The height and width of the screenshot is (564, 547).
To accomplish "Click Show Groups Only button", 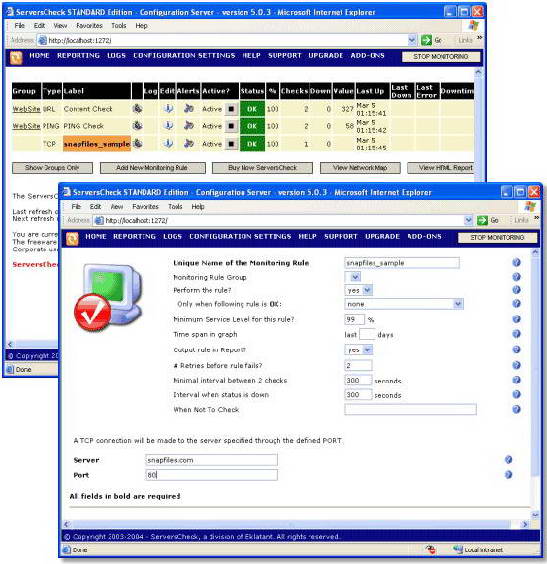I will click(52, 168).
